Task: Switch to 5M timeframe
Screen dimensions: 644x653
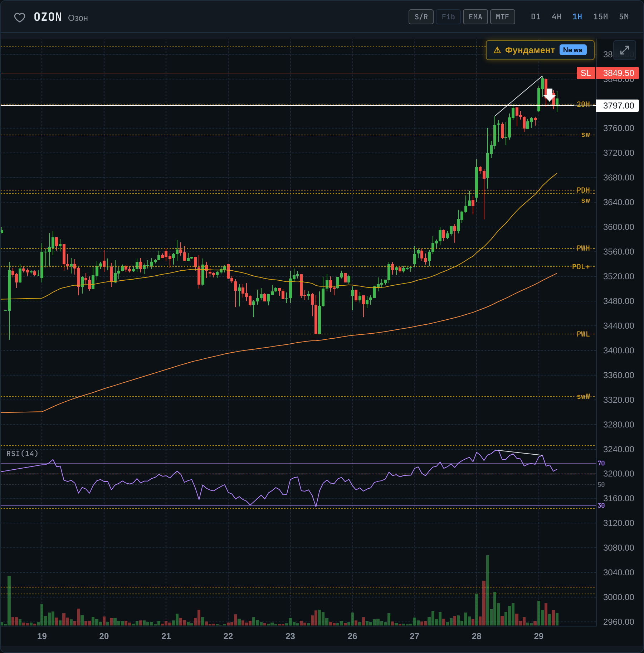Action: [x=624, y=17]
